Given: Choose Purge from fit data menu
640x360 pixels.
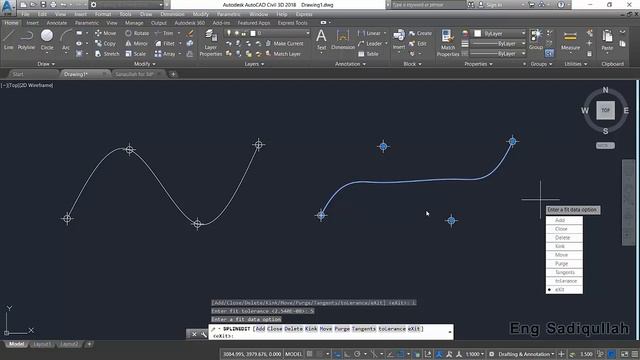Looking at the screenshot, I should coord(564,264).
